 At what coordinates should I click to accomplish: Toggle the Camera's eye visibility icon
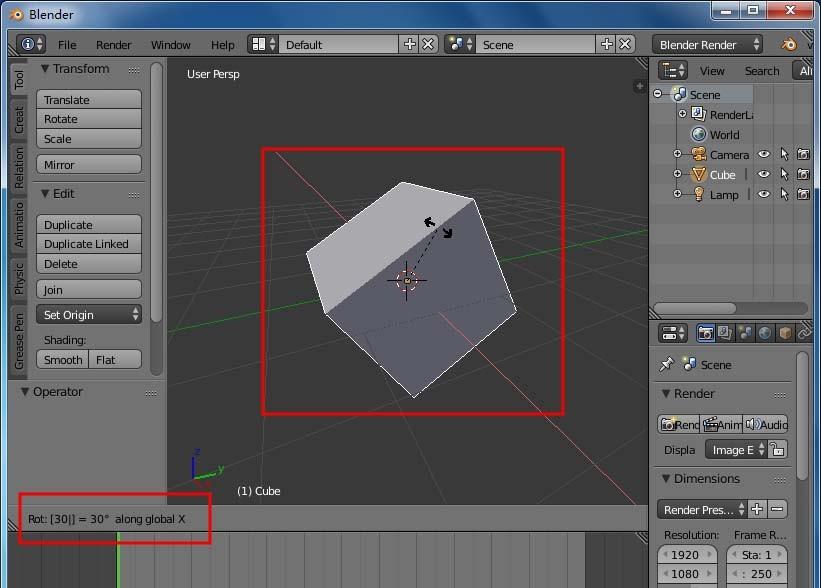[x=764, y=154]
